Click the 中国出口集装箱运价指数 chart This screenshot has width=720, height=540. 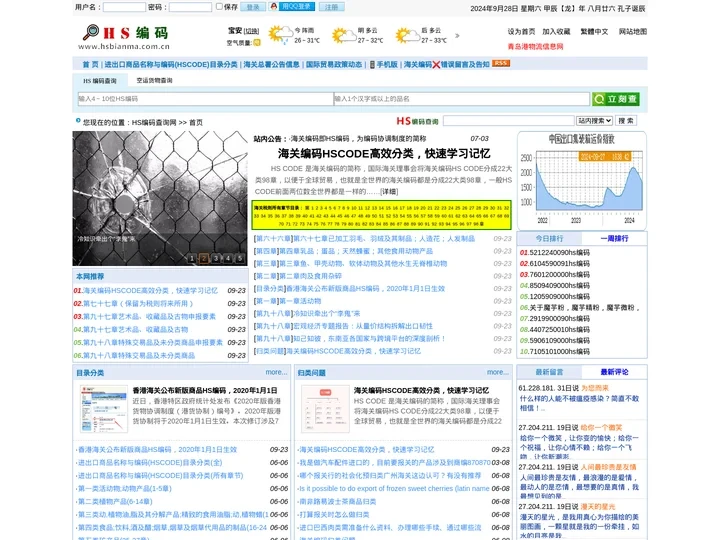click(x=582, y=180)
